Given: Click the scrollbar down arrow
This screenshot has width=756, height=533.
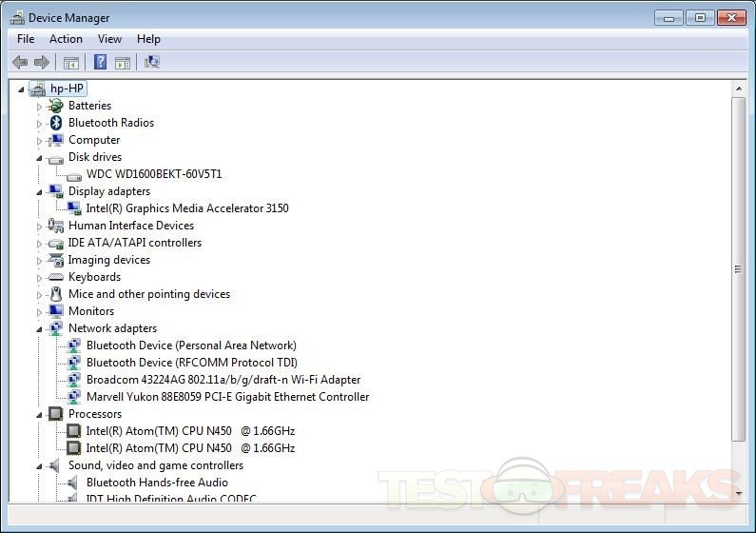Looking at the screenshot, I should [739, 493].
